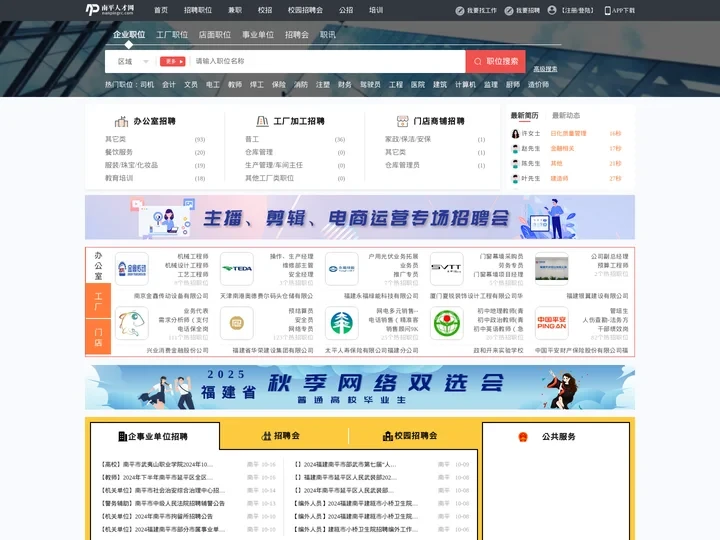Open the TEDA company logo
Viewport: 720px width, 540px height.
click(237, 269)
